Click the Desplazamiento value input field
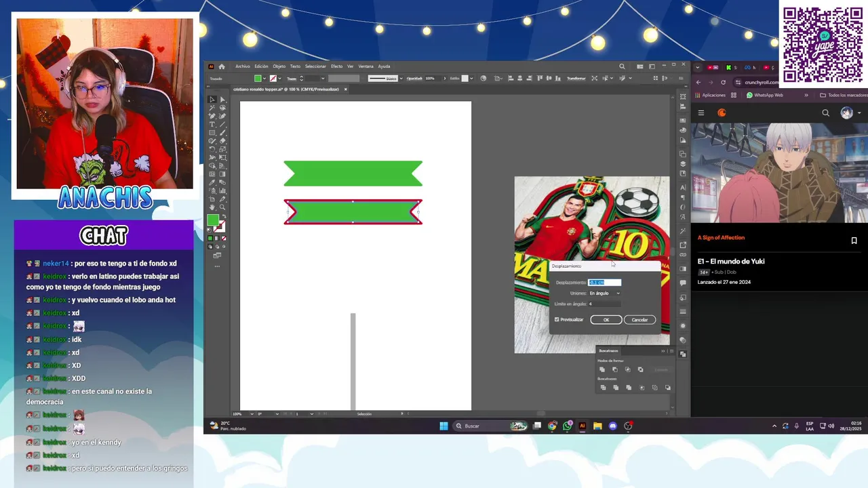The width and height of the screenshot is (868, 488). [x=604, y=283]
